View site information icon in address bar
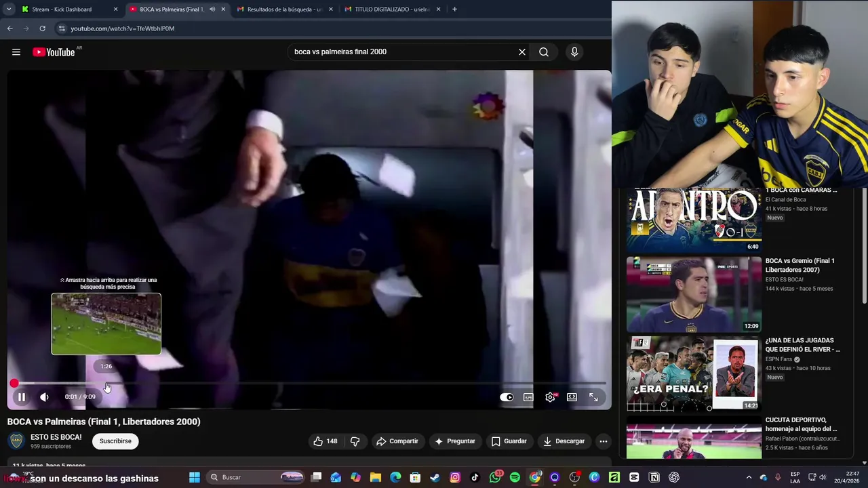Screen dimensions: 868x488 pyautogui.click(x=62, y=28)
